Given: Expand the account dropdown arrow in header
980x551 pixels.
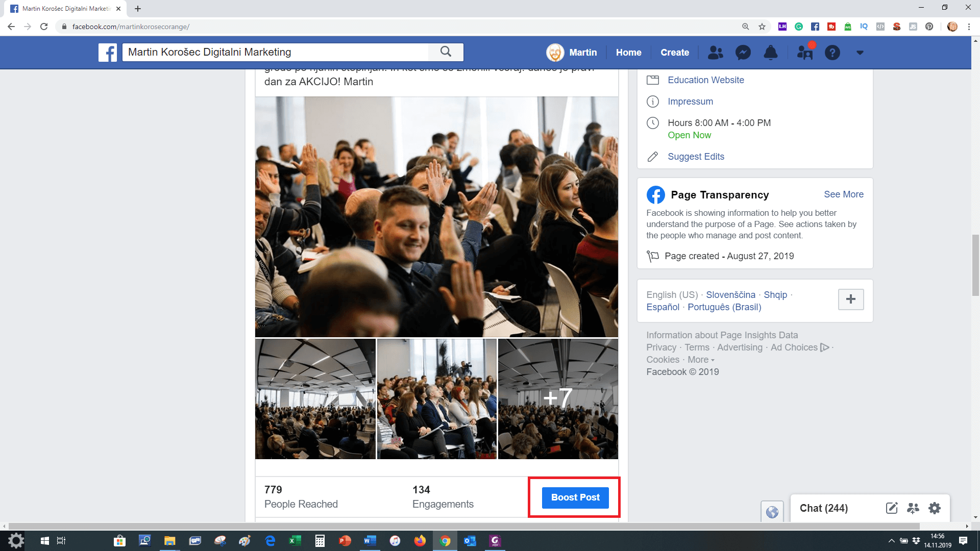Looking at the screenshot, I should (860, 53).
